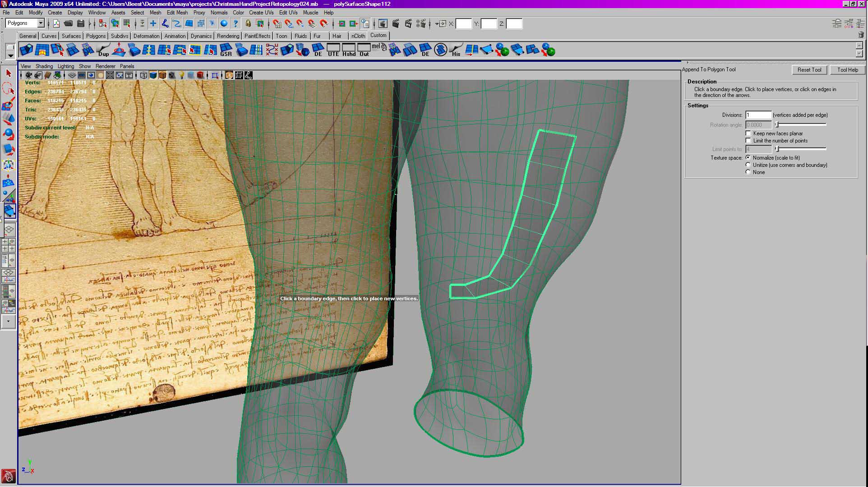Click the status line question mark icon
The height and width of the screenshot is (487, 868).
click(235, 23)
